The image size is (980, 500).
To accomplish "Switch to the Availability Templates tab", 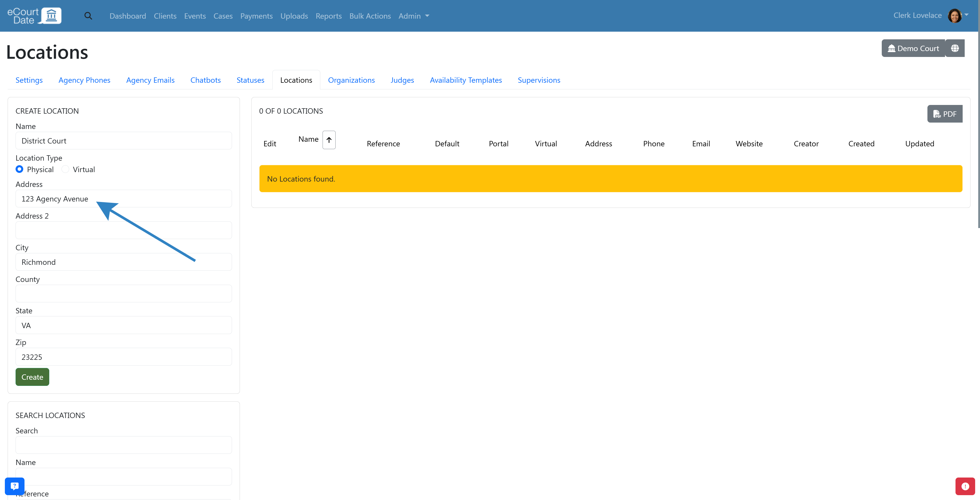I will [466, 80].
